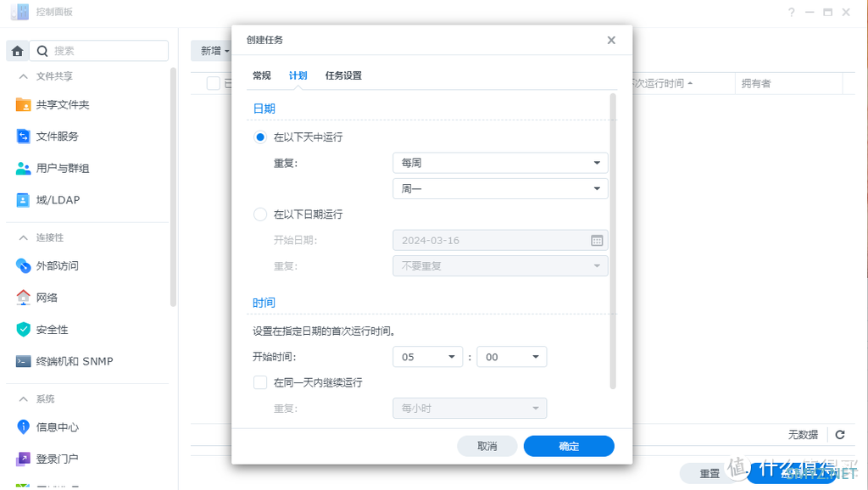Click the 重置 button
868x490 pixels.
coord(709,473)
